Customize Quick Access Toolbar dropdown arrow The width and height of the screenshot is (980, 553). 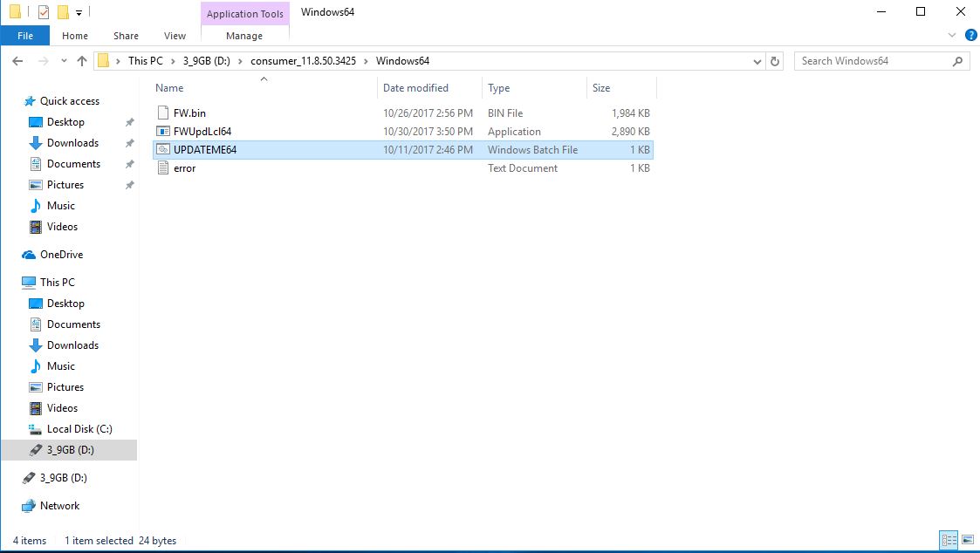pos(79,13)
